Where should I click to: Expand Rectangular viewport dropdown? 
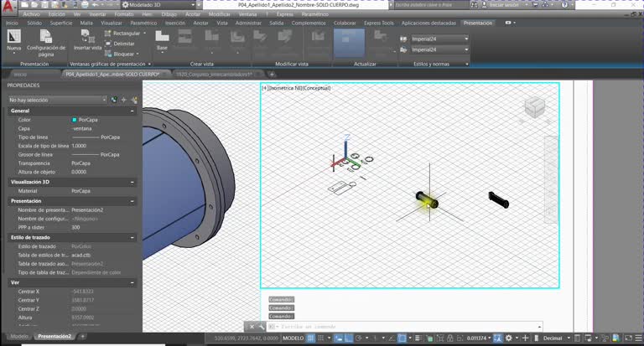(x=144, y=33)
